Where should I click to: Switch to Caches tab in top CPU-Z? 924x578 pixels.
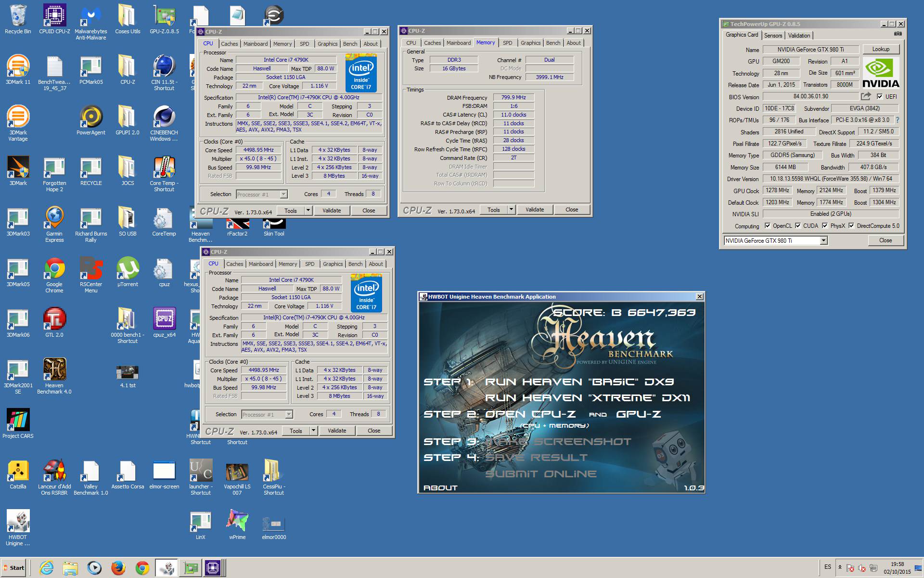pyautogui.click(x=230, y=44)
